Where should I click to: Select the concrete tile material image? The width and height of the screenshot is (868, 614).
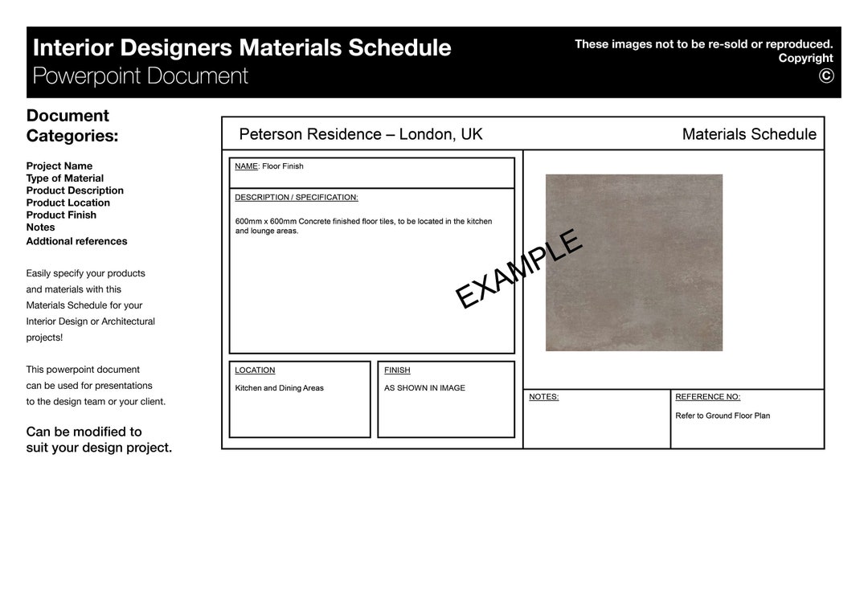coord(633,262)
